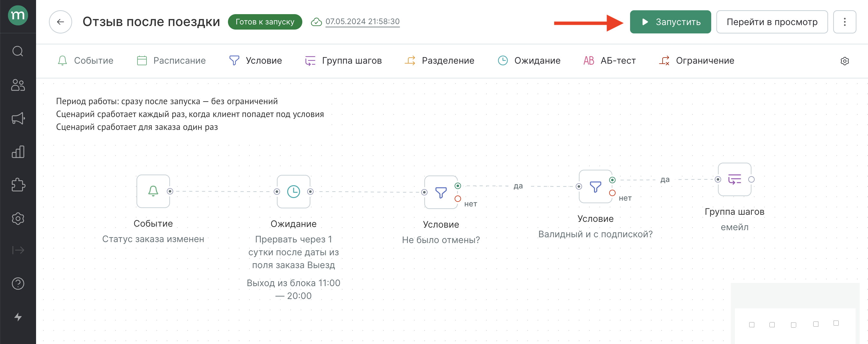Click the Статус заказа изменен label
The width and height of the screenshot is (868, 344).
click(x=153, y=239)
